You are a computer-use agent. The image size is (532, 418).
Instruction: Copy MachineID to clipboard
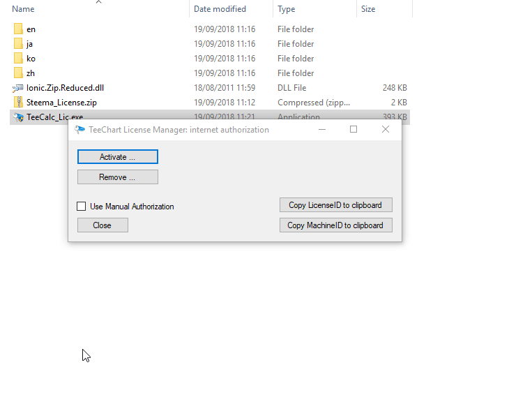coord(336,225)
